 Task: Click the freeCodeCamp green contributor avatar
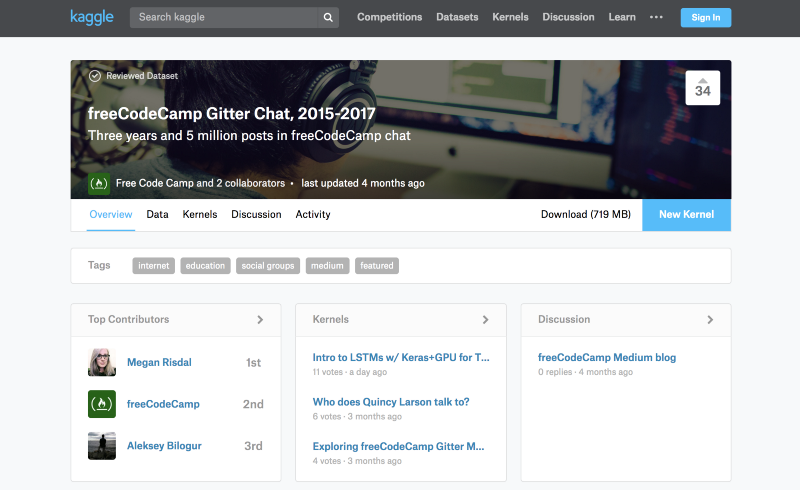point(102,404)
